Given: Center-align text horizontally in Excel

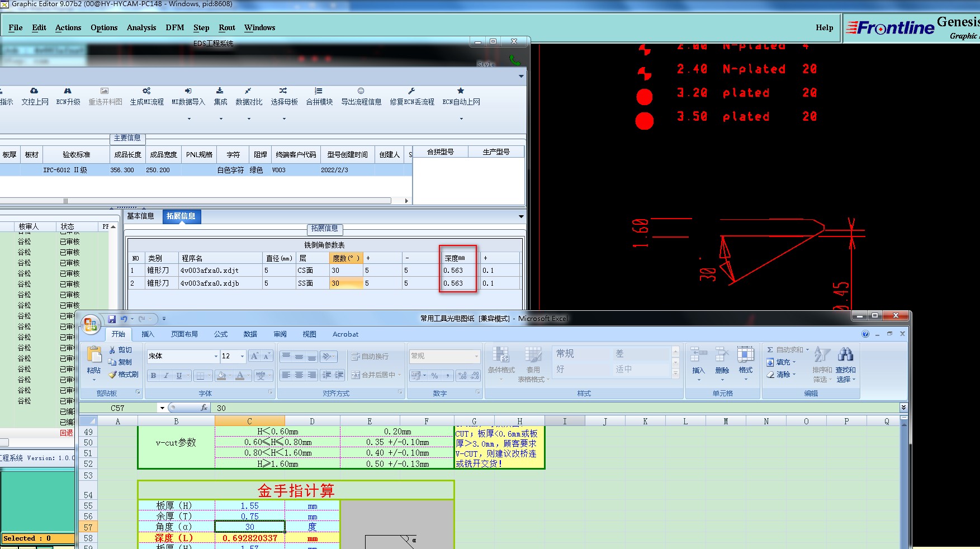Looking at the screenshot, I should (299, 375).
